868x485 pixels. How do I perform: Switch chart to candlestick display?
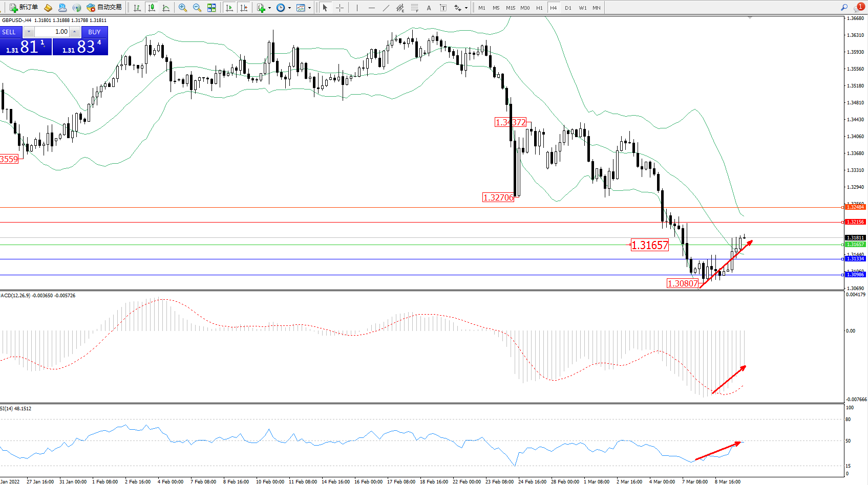pyautogui.click(x=152, y=8)
